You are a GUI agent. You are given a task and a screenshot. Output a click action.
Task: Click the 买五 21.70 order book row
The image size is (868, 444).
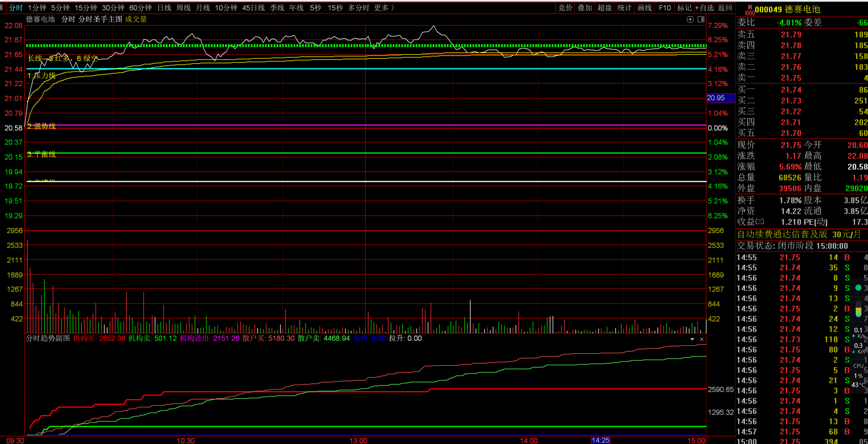pyautogui.click(x=802, y=133)
